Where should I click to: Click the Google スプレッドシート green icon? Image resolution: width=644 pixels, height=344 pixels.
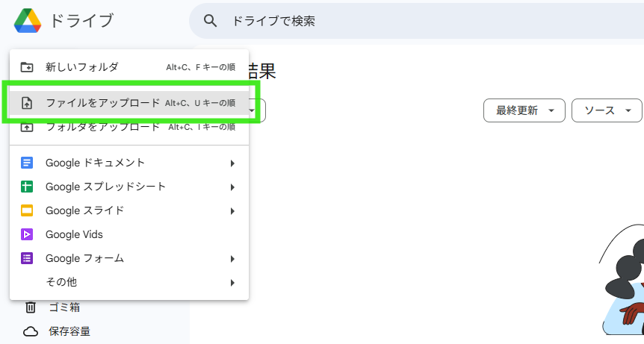tap(27, 187)
